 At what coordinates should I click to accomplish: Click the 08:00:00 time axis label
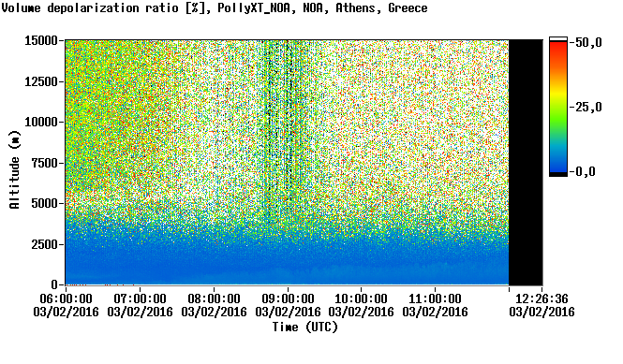click(214, 298)
